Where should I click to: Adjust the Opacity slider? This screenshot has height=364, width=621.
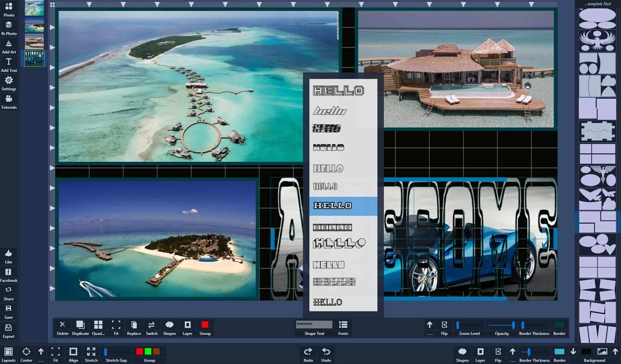502,325
